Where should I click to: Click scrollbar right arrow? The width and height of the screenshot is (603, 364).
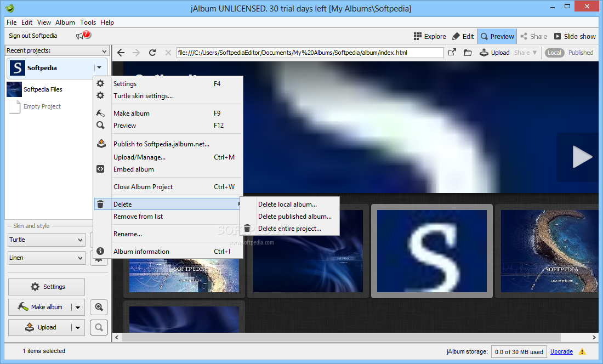pyautogui.click(x=594, y=338)
